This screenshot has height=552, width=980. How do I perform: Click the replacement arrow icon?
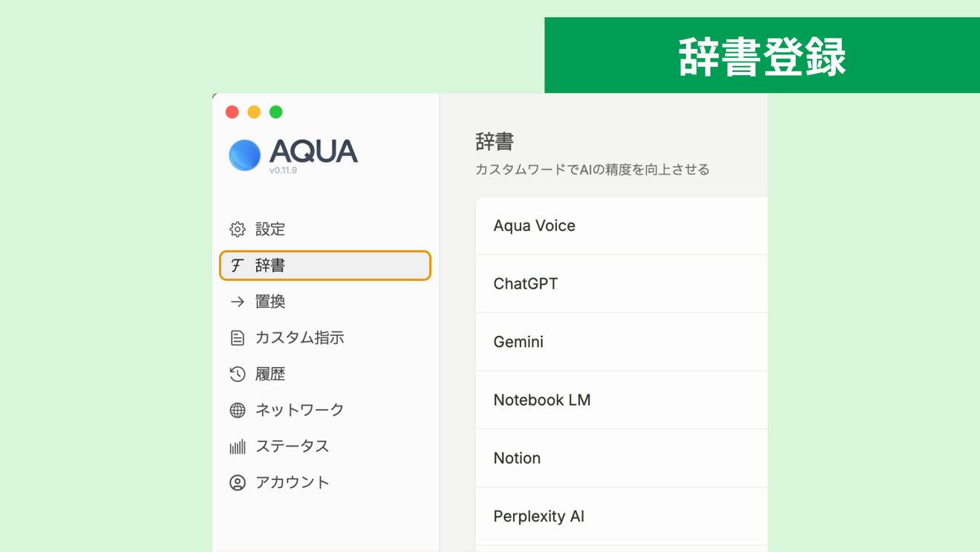(x=238, y=302)
